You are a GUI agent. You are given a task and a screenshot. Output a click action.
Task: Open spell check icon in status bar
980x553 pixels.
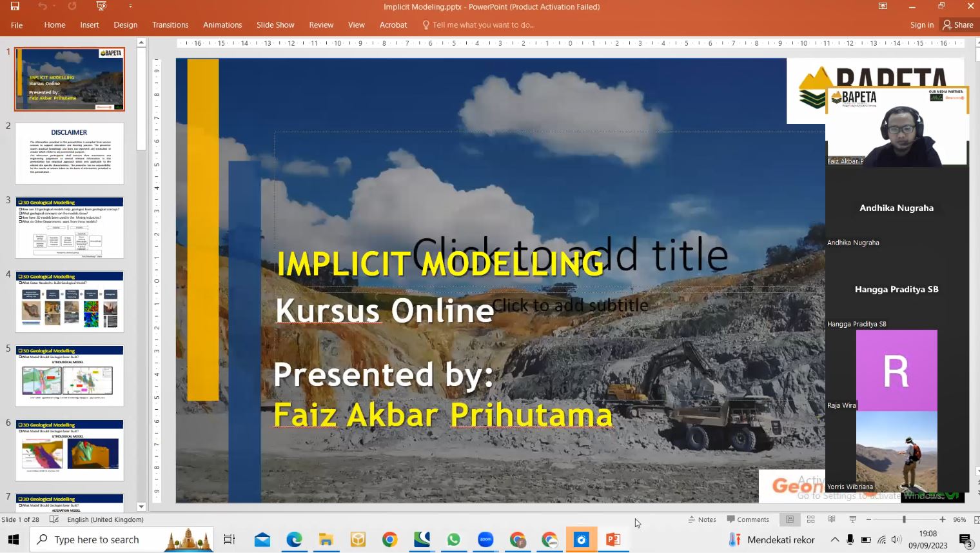(54, 519)
